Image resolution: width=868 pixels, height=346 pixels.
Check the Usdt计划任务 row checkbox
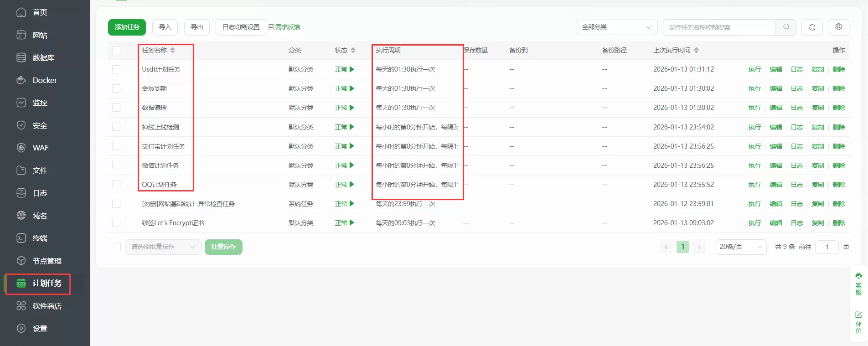point(116,69)
